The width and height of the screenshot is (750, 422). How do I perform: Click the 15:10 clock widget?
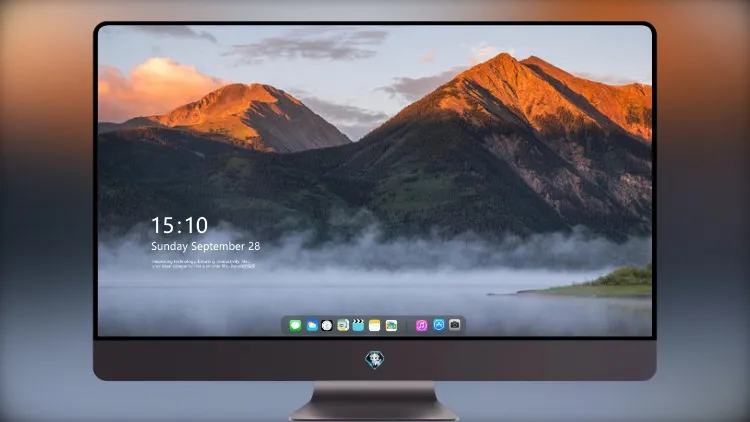179,225
